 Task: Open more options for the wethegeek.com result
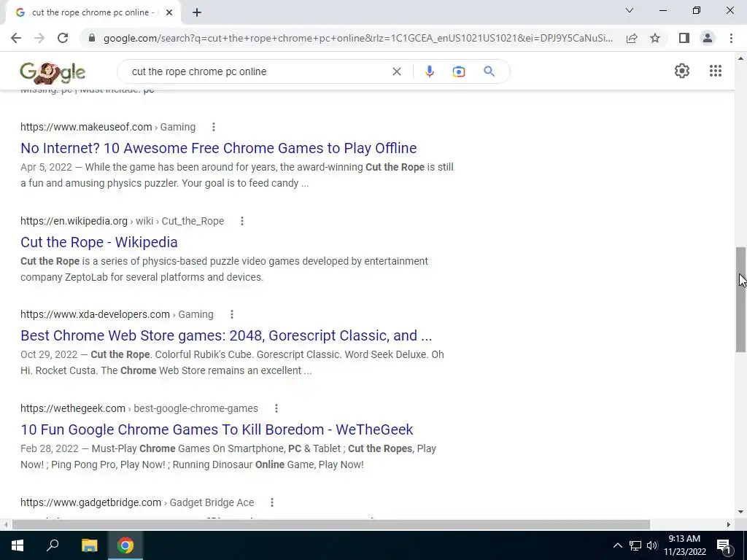point(276,408)
